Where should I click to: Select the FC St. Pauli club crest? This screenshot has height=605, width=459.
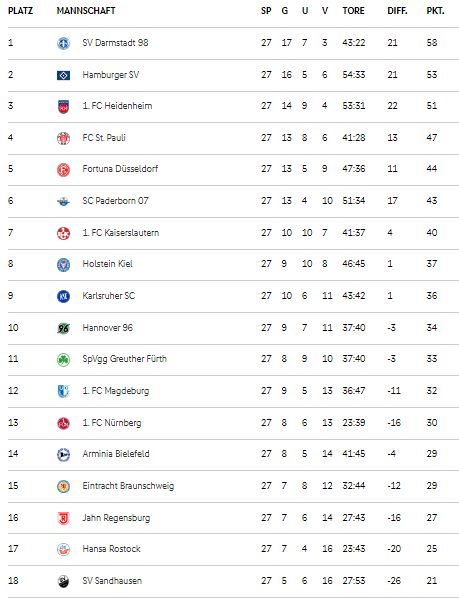pyautogui.click(x=63, y=138)
